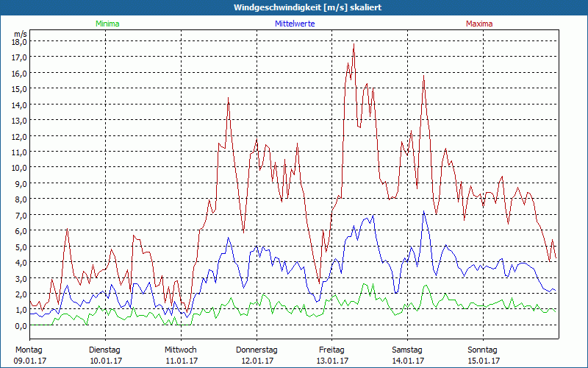Click the 15,0 y-axis value
This screenshot has width=588, height=368.
point(20,89)
